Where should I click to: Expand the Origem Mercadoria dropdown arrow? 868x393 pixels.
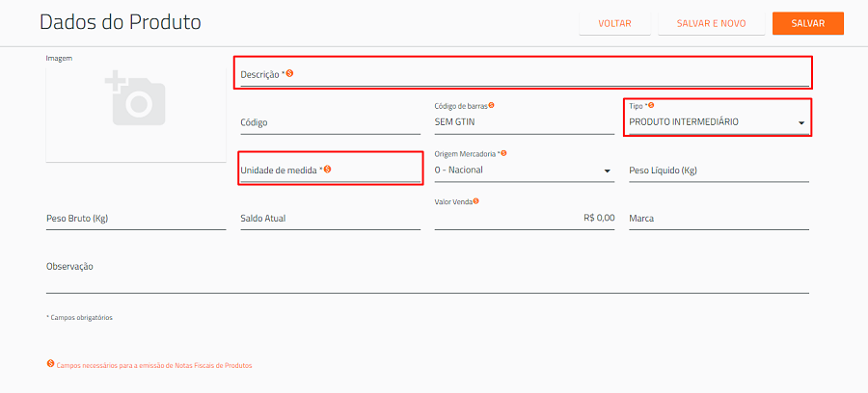tap(607, 170)
